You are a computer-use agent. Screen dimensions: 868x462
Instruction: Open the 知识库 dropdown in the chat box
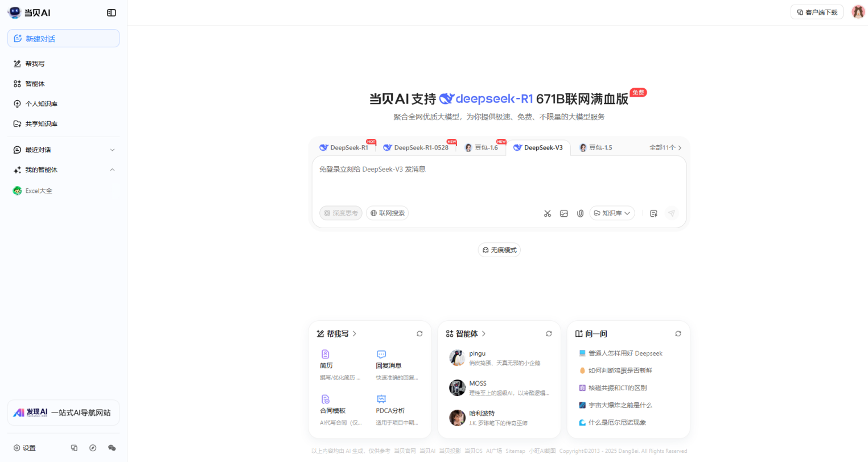pos(611,213)
